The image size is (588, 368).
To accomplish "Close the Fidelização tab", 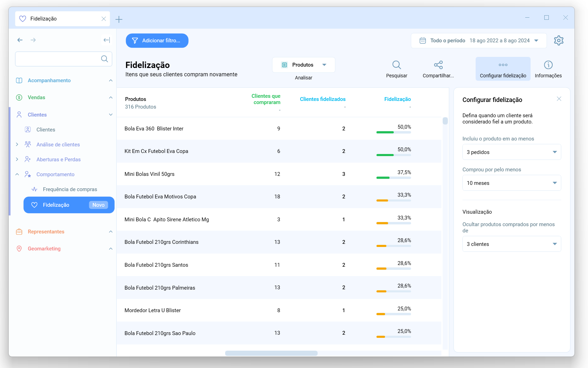I will [x=104, y=19].
